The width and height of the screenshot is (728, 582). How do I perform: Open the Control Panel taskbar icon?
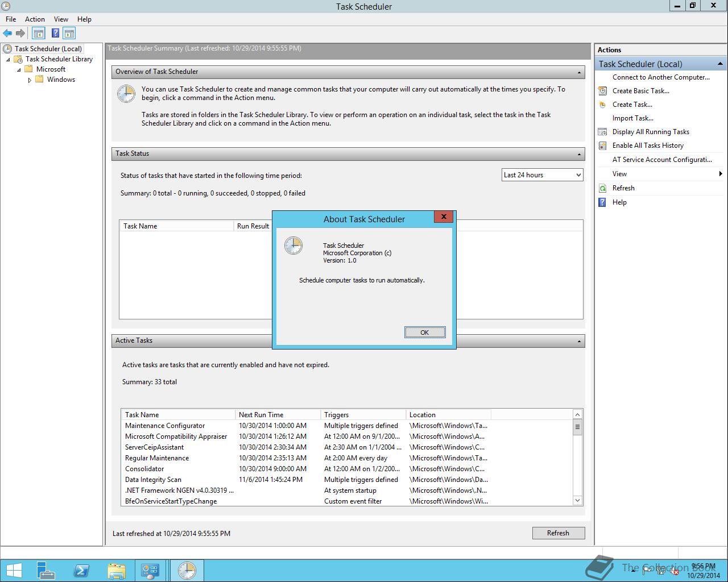pos(151,570)
